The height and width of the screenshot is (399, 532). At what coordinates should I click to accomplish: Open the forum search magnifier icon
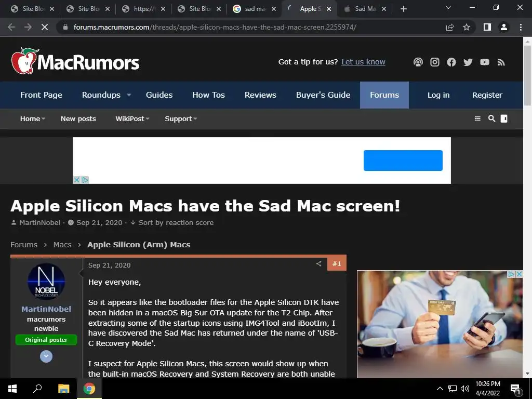click(x=491, y=118)
